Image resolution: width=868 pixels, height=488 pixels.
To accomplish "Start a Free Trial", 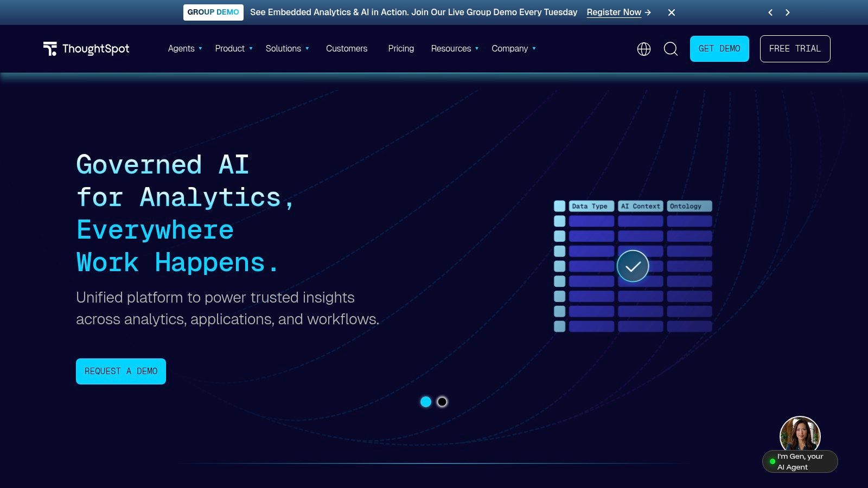I will pos(795,49).
